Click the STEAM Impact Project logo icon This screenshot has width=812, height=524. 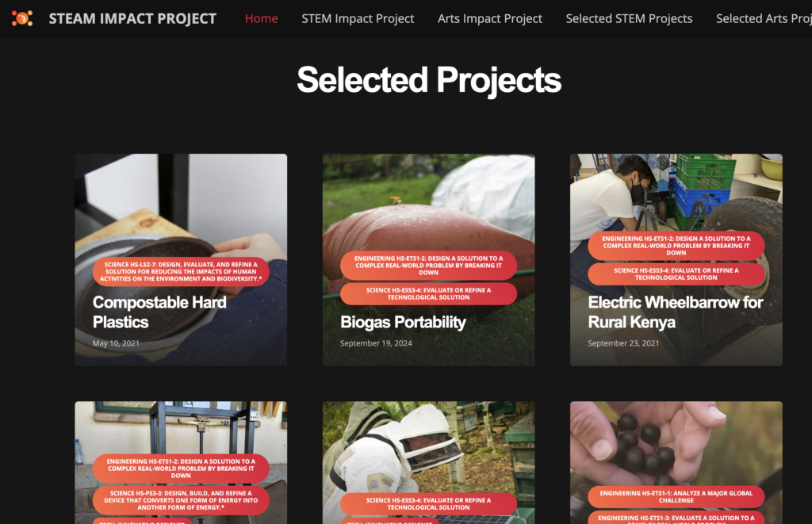click(21, 19)
